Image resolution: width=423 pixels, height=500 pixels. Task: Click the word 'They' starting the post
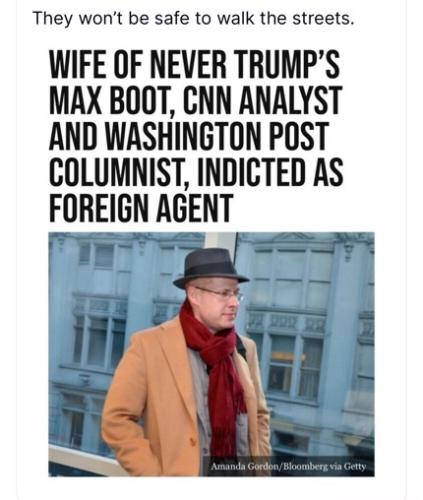click(52, 19)
